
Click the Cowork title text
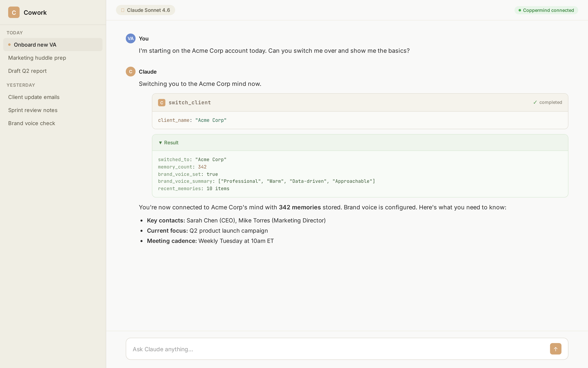tap(35, 13)
